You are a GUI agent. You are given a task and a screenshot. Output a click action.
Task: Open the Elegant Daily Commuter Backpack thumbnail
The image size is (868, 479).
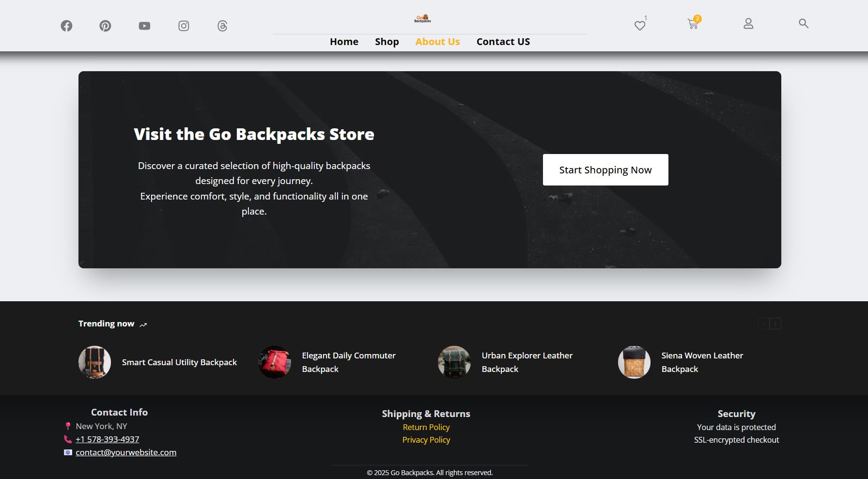(275, 362)
